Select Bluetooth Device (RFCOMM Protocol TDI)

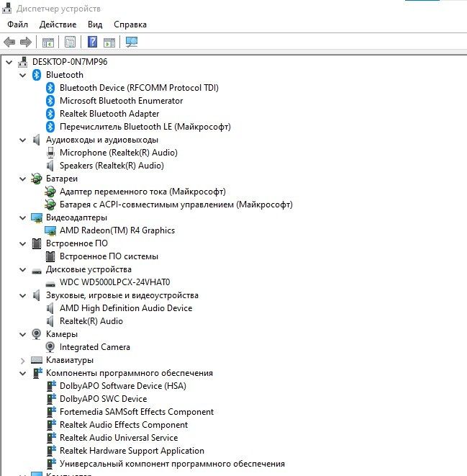139,88
